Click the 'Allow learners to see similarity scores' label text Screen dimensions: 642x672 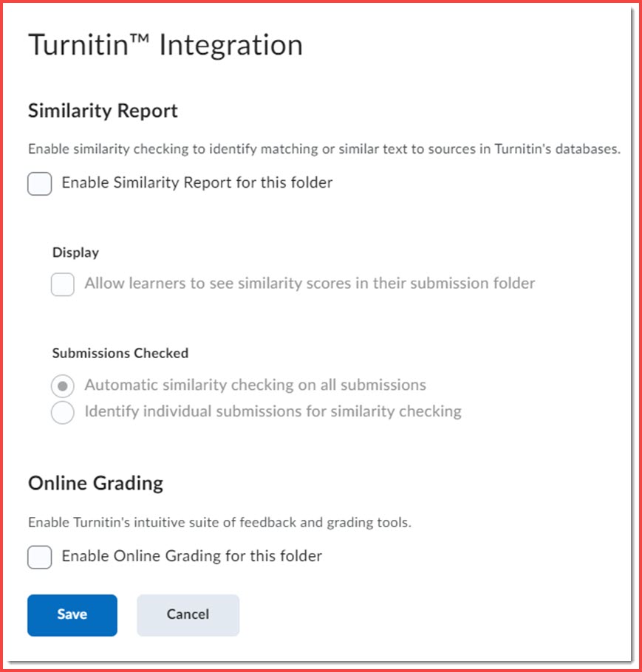(309, 283)
